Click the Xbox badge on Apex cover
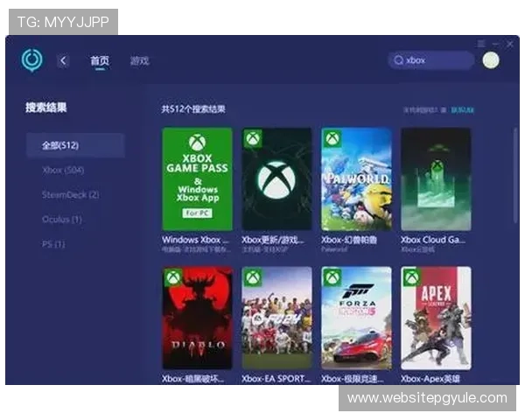The width and height of the screenshot is (525, 420). click(x=411, y=277)
